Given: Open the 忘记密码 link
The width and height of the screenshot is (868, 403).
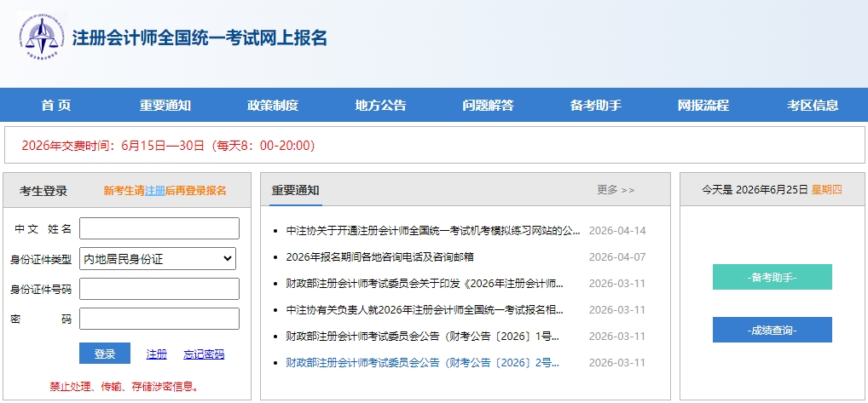Looking at the screenshot, I should point(204,354).
